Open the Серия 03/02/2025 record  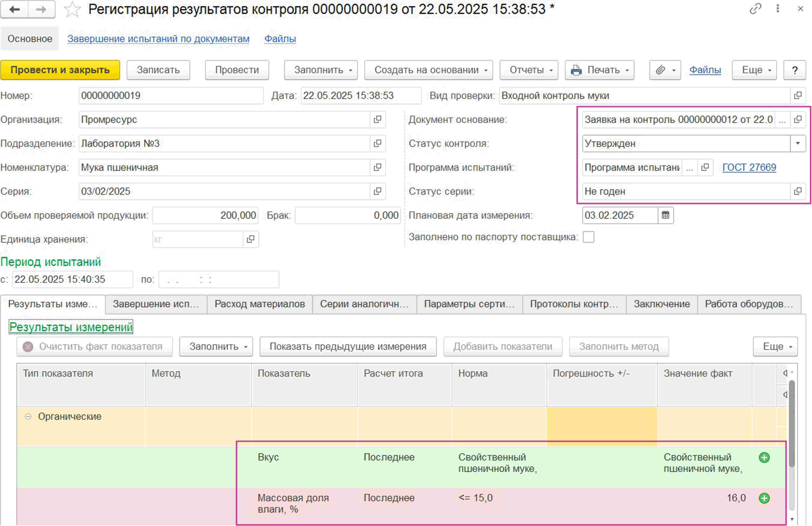pyautogui.click(x=377, y=191)
